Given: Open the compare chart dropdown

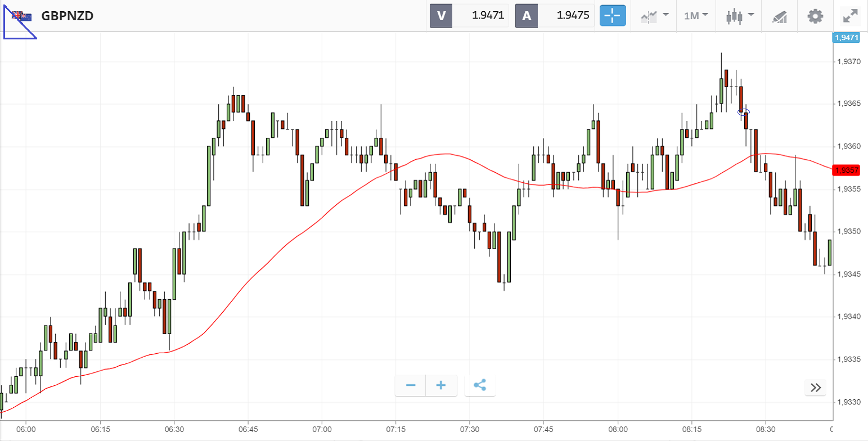Looking at the screenshot, I should 655,16.
